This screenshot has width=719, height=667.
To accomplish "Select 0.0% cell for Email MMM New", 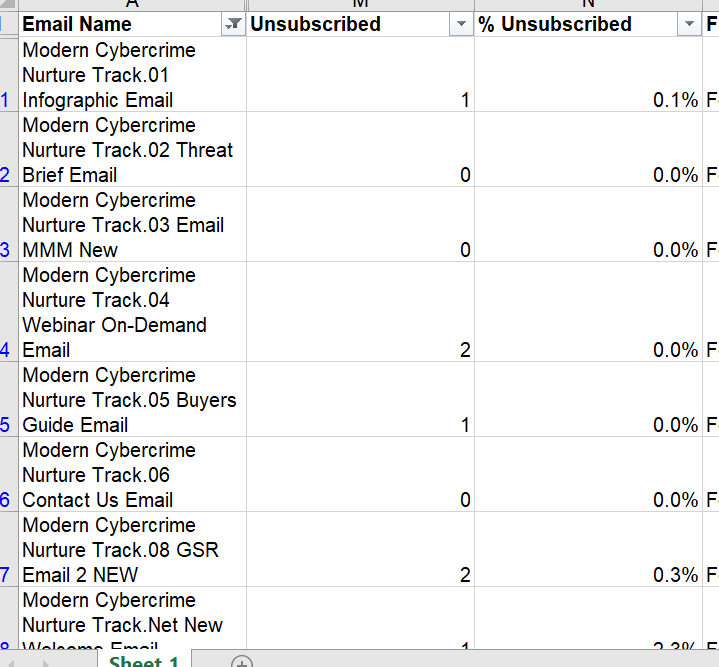I will (588, 224).
